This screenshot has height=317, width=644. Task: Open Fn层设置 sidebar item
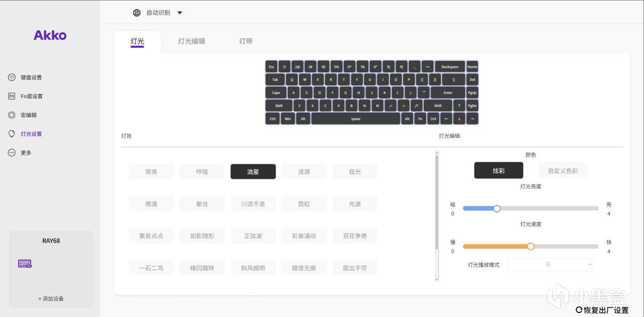tap(25, 96)
